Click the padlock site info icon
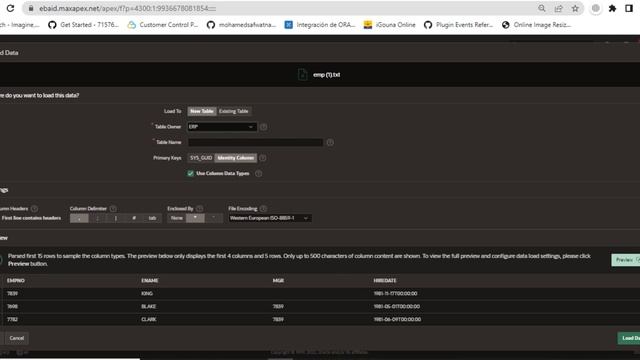 (31, 8)
